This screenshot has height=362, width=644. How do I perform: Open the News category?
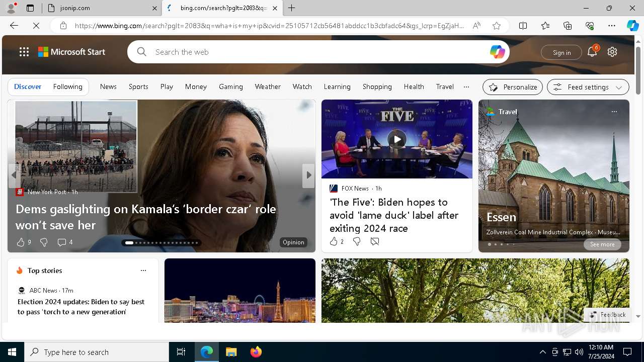pos(108,86)
